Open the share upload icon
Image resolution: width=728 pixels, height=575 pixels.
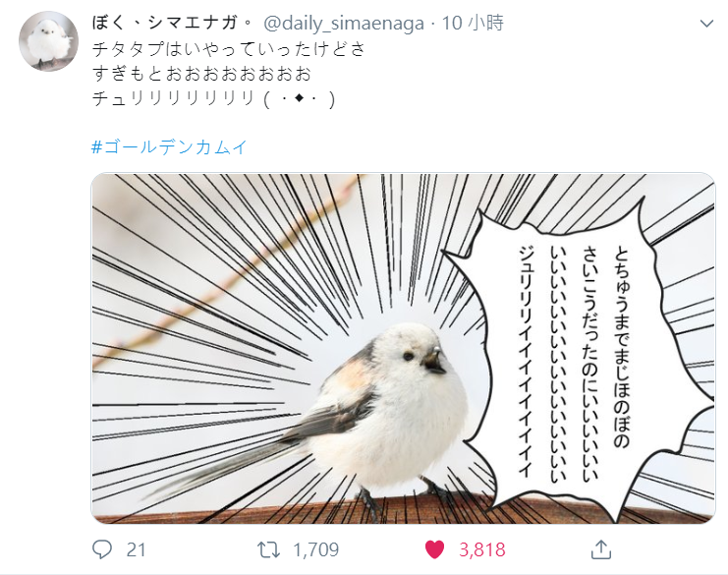pyautogui.click(x=601, y=549)
